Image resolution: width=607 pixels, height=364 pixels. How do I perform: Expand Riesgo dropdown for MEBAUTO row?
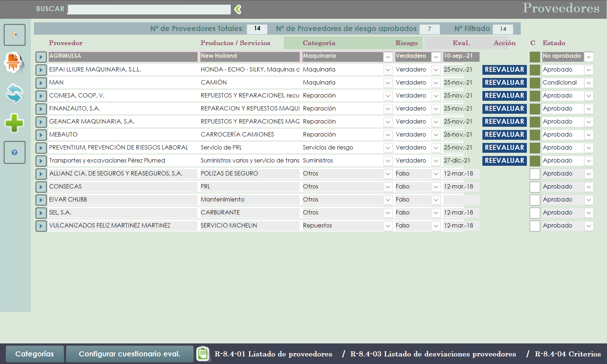coord(436,135)
